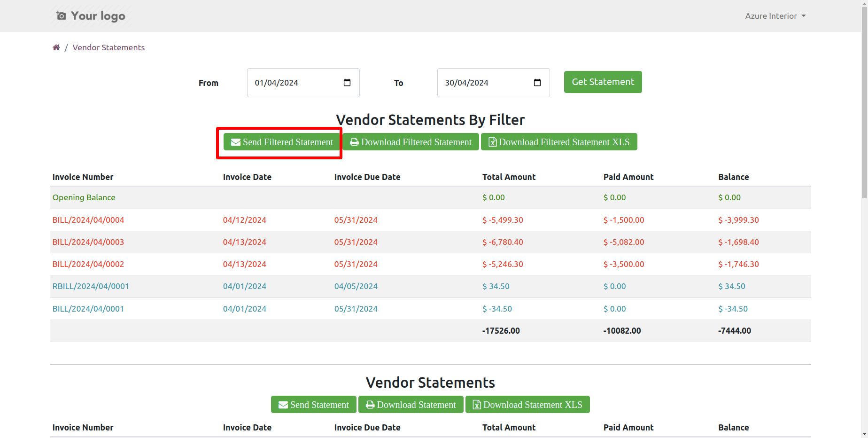Click the scrollbar down arrow

(x=864, y=434)
